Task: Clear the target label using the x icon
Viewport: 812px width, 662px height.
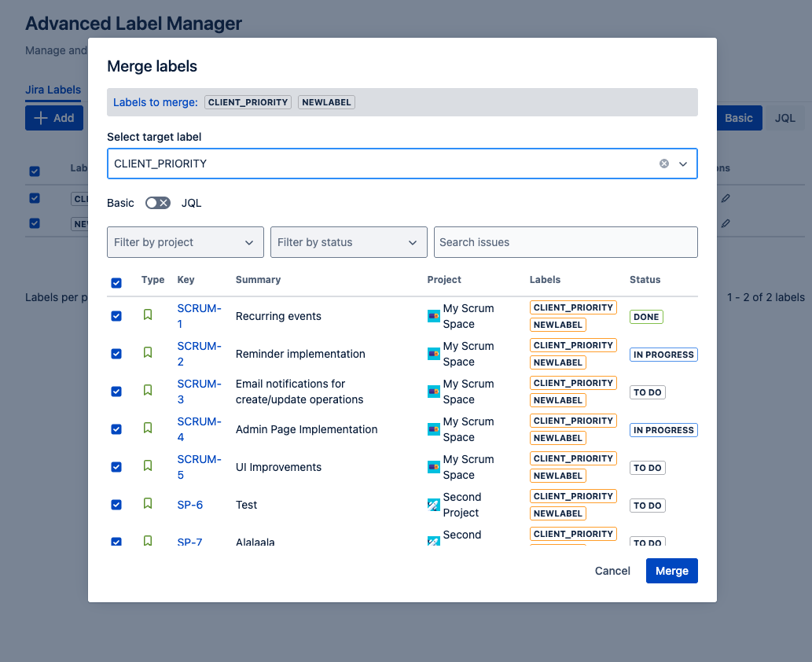Action: tap(664, 164)
